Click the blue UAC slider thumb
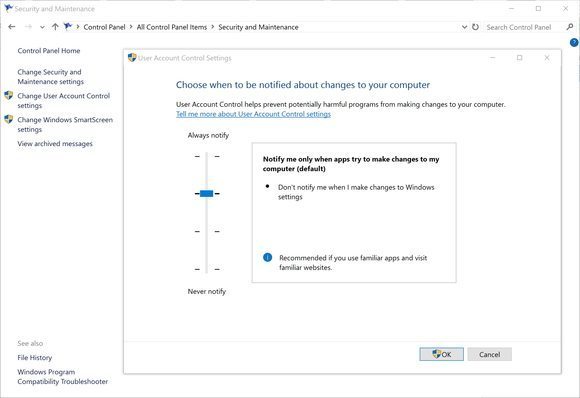The width and height of the screenshot is (580, 398). [206, 193]
